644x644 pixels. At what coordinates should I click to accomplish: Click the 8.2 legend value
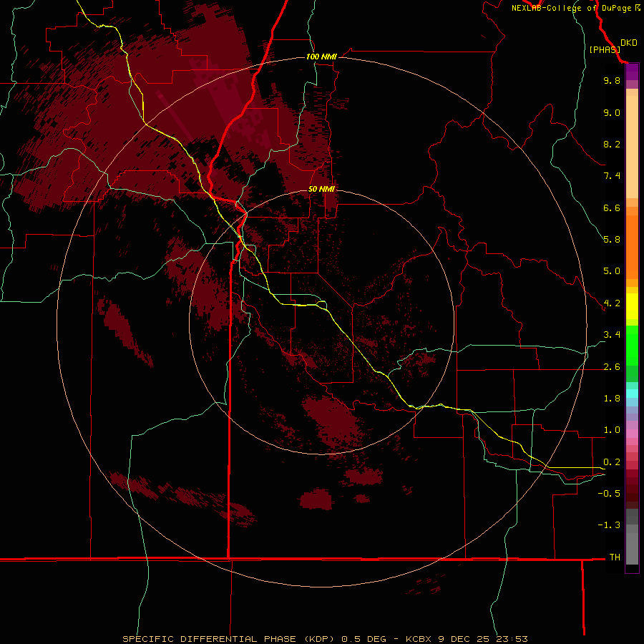612,144
